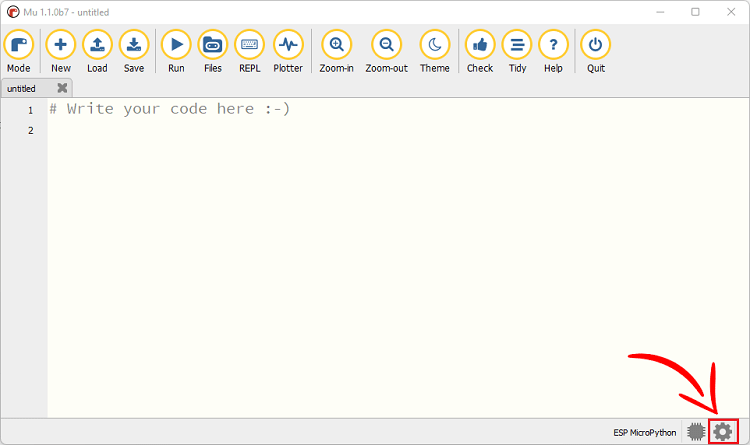Click line number 2 in margin
Screen dimensions: 750x445
click(x=31, y=131)
